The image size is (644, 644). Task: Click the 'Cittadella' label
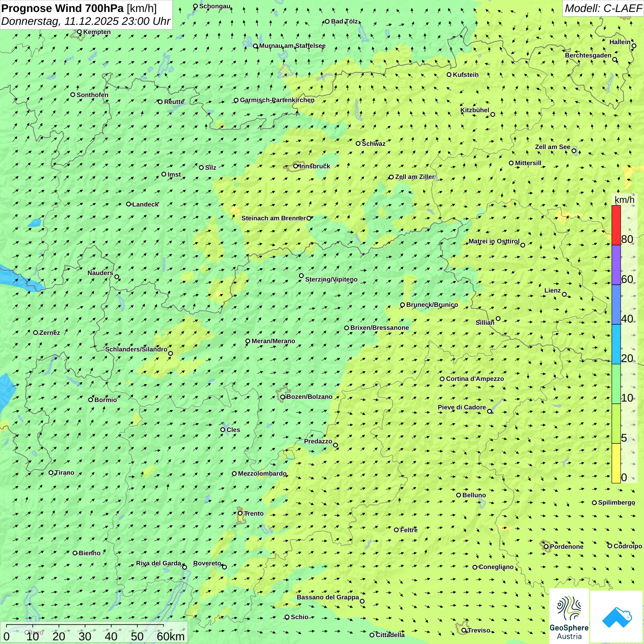pyautogui.click(x=390, y=635)
